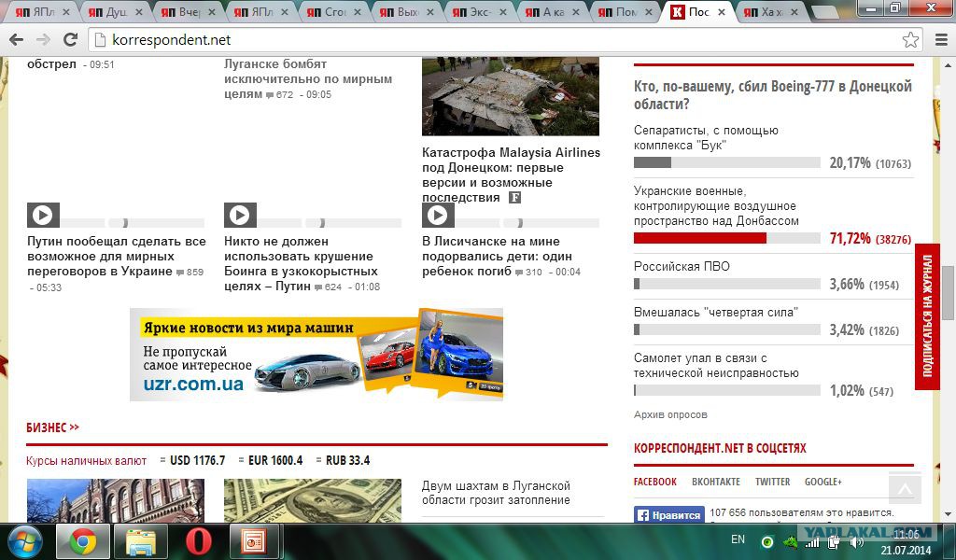This screenshot has height=560, width=956.
Task: Click the EN language indicator
Action: coord(738,539)
